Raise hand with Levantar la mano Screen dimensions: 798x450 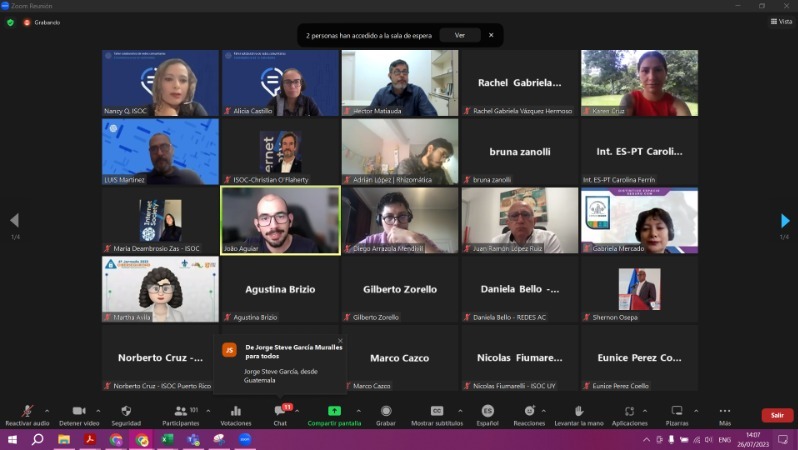pyautogui.click(x=578, y=411)
